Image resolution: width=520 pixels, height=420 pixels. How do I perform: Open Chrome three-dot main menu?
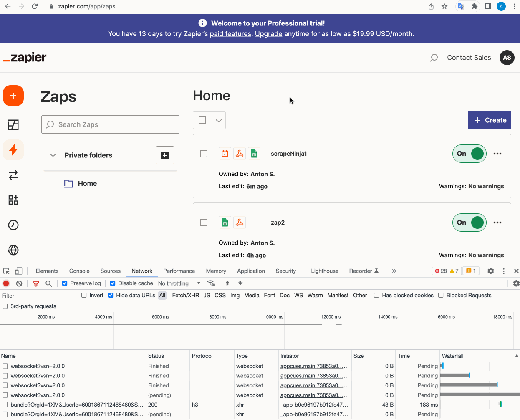coord(515,6)
